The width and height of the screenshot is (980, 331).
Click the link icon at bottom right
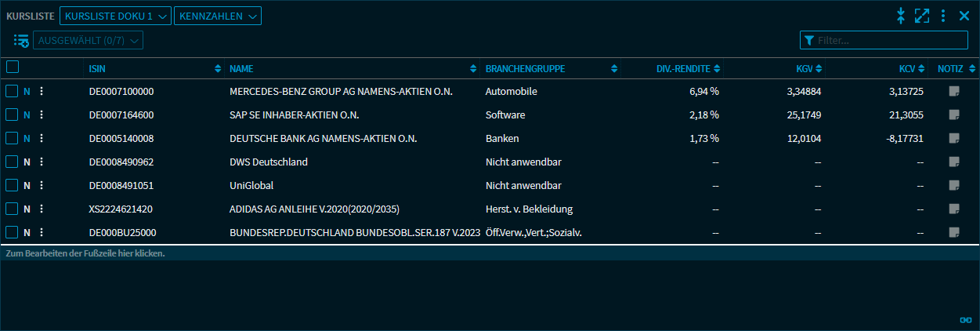pyautogui.click(x=965, y=320)
